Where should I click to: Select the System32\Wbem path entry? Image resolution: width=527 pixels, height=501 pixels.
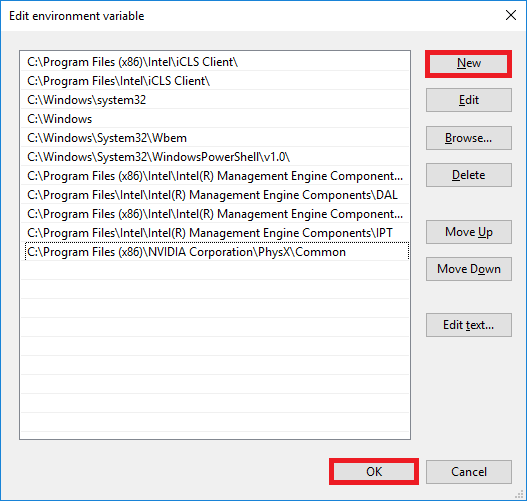coord(215,138)
